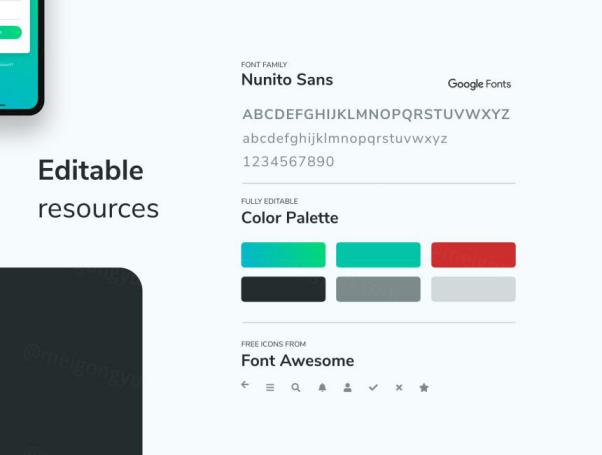602x455 pixels.
Task: Choose the red color swatch
Action: tap(473, 255)
